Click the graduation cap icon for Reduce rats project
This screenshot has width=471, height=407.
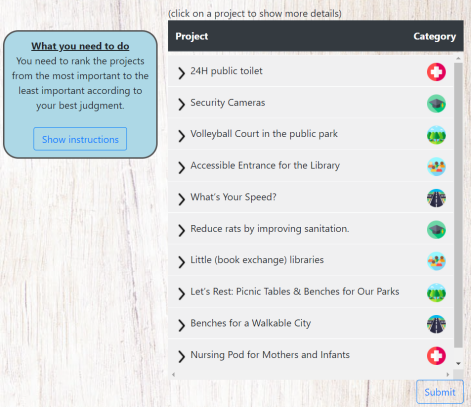[x=436, y=230]
